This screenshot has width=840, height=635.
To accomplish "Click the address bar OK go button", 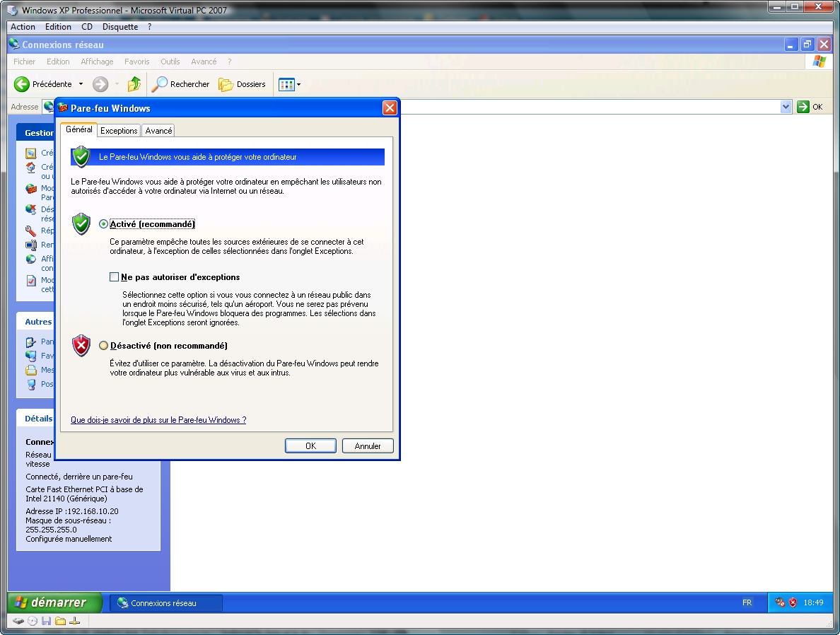I will pos(810,107).
